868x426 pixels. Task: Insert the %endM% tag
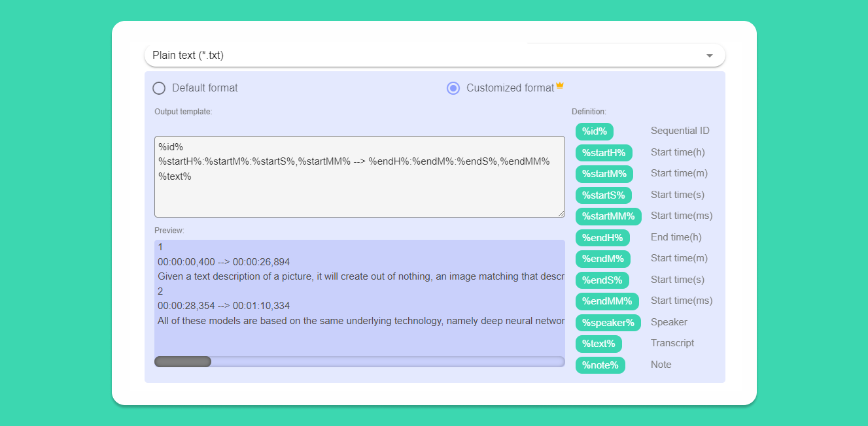coord(603,259)
